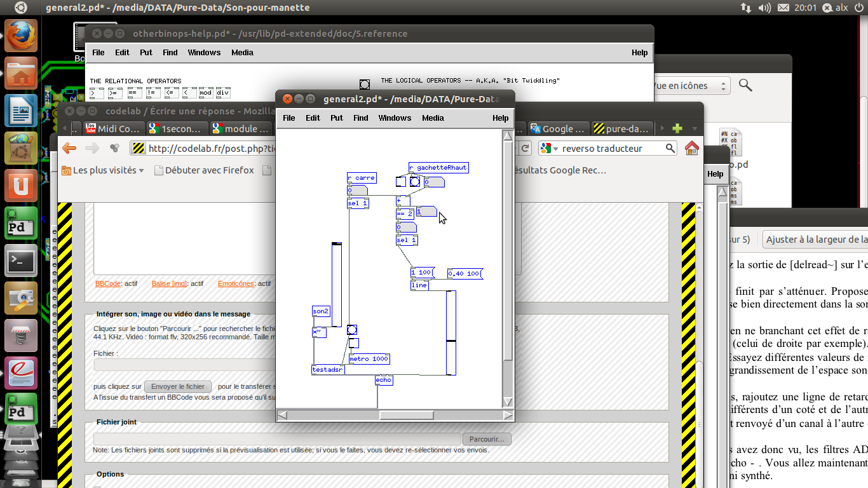The height and width of the screenshot is (488, 868).
Task: Open the Vue en icônes view dropdown
Action: (x=691, y=86)
